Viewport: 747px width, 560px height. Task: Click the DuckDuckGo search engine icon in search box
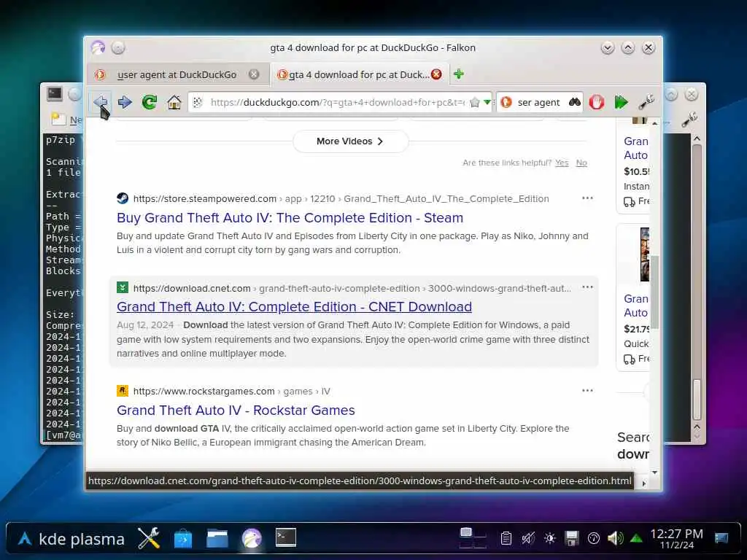506,102
